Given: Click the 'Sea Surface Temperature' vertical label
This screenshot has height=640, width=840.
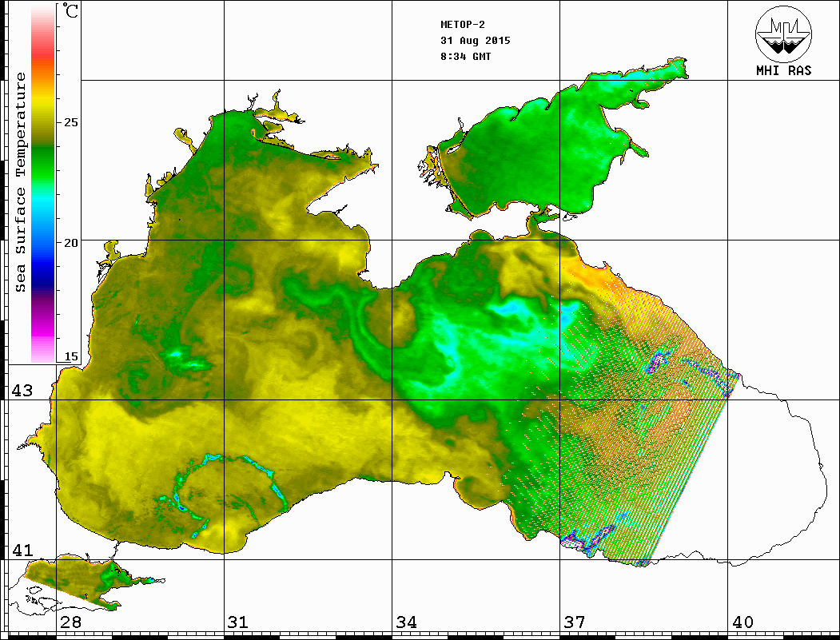Looking at the screenshot, I should 21,183.
